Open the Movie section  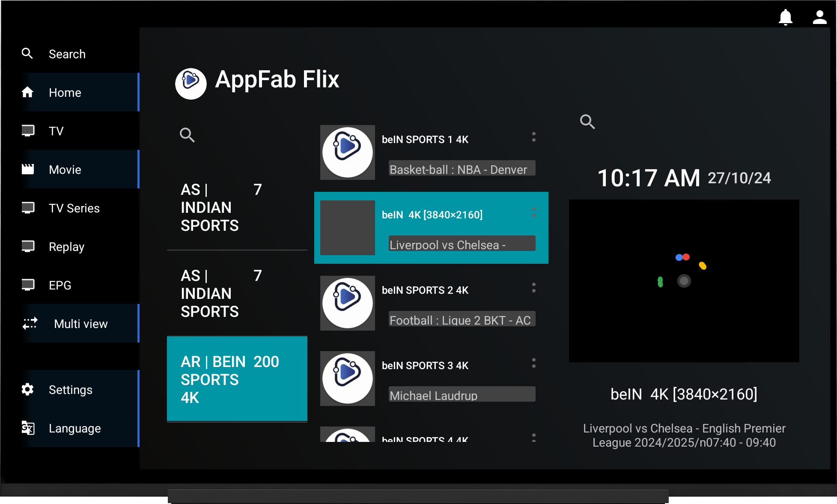tap(80, 169)
